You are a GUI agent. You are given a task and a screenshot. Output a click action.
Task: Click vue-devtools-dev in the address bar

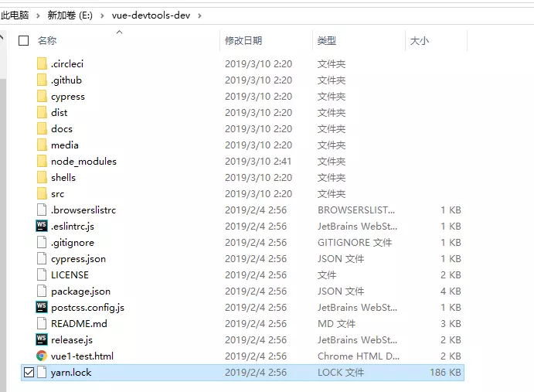coord(151,15)
